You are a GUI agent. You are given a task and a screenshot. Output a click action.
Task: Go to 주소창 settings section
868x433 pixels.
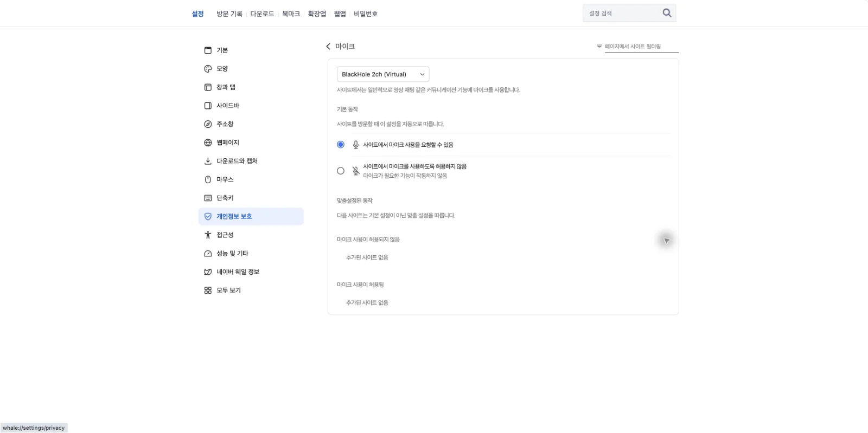251,124
